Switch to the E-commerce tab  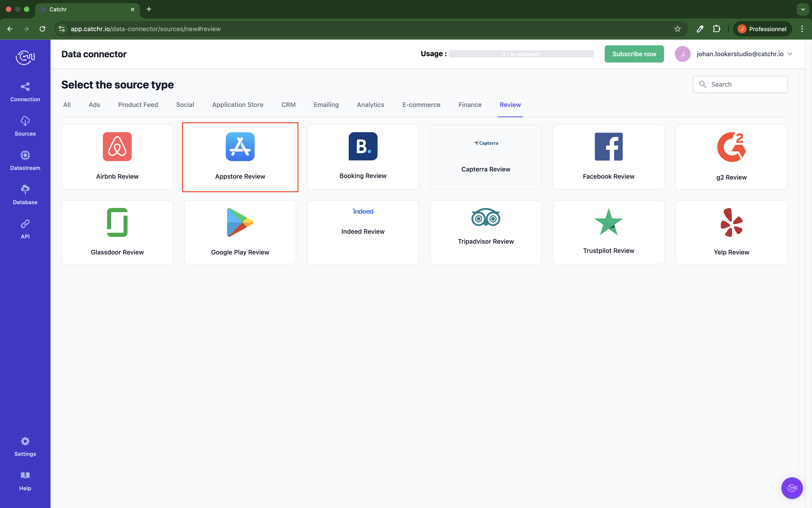pos(421,105)
